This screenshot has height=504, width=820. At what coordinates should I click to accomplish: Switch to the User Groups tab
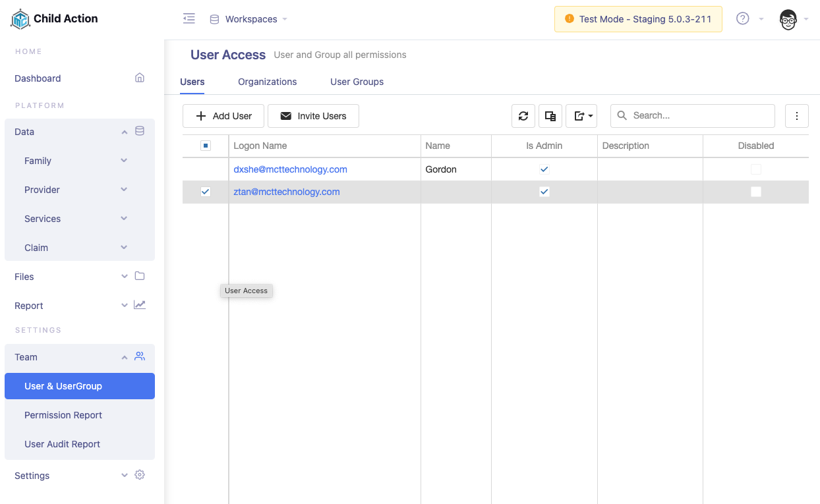click(357, 82)
